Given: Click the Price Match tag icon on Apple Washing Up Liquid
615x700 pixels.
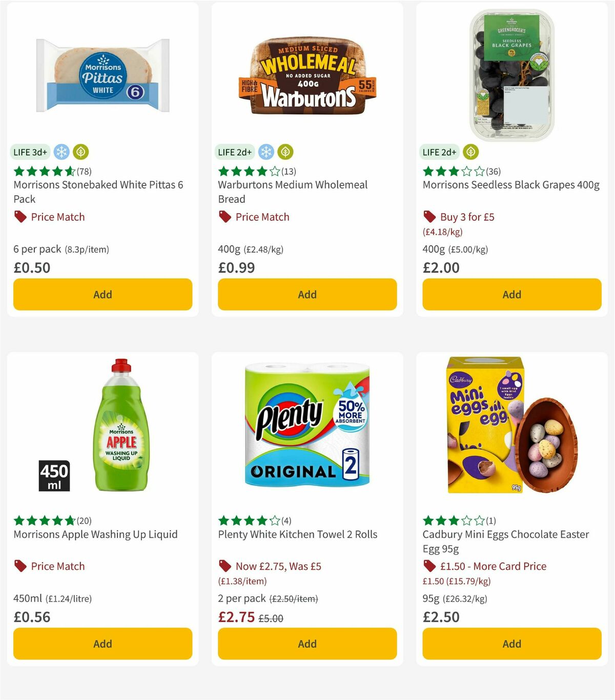Looking at the screenshot, I should point(19,567).
